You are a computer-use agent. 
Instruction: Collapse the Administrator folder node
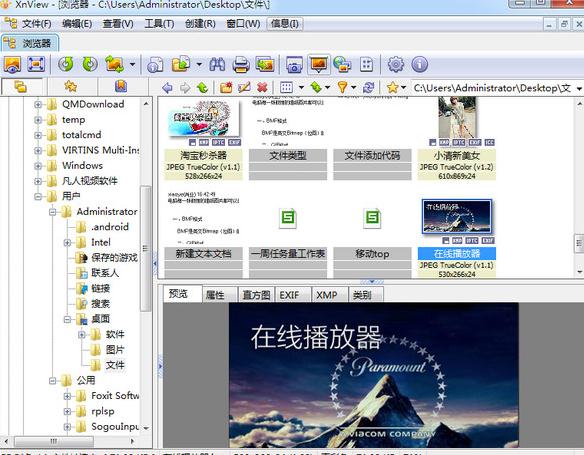tap(53, 212)
